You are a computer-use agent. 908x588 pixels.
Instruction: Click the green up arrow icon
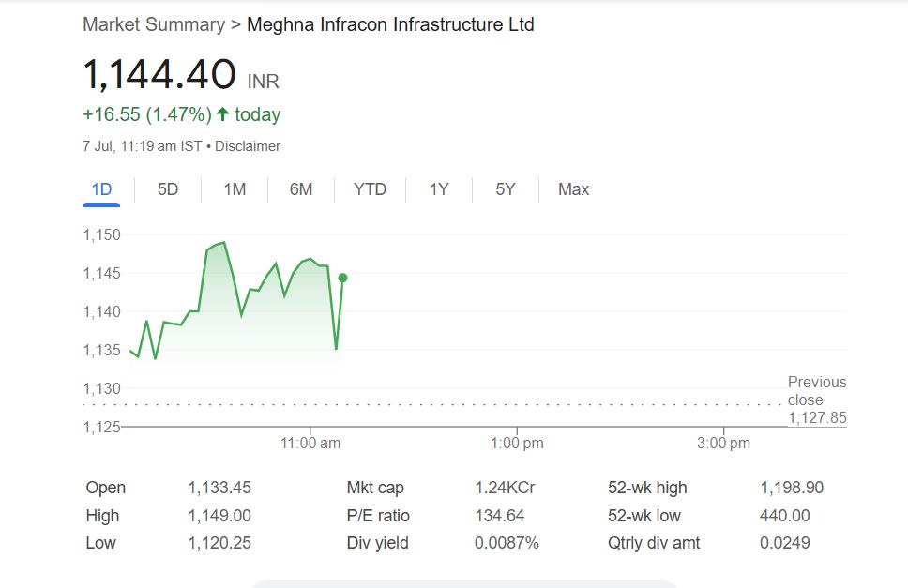[222, 114]
